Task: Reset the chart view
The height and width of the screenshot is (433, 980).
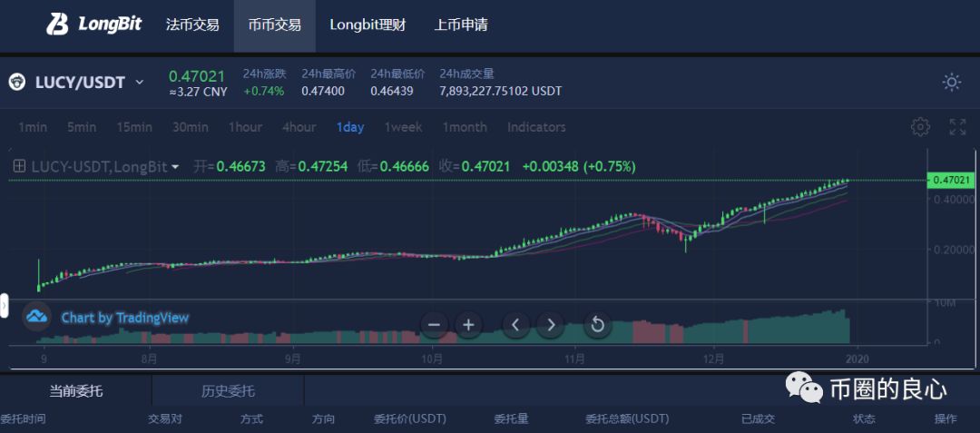Action: click(597, 325)
